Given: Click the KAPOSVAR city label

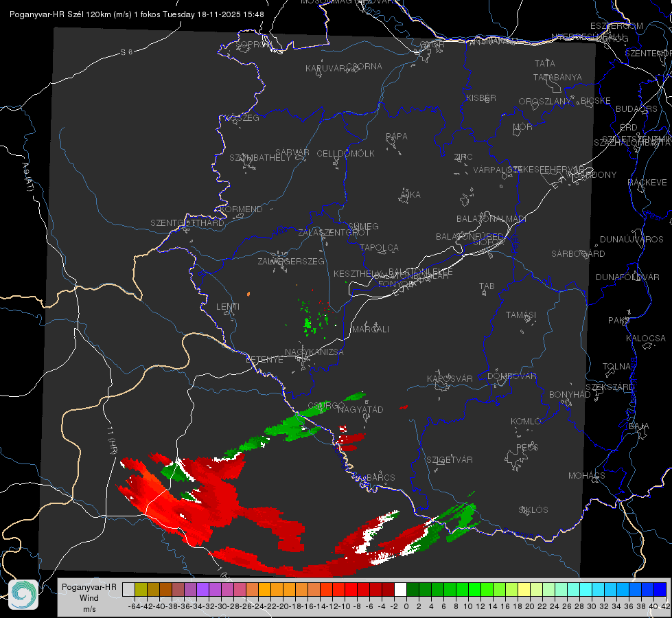Looking at the screenshot, I should (450, 378).
